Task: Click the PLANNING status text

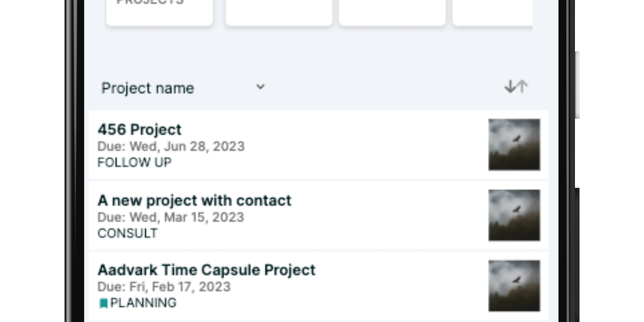Action: tap(143, 303)
